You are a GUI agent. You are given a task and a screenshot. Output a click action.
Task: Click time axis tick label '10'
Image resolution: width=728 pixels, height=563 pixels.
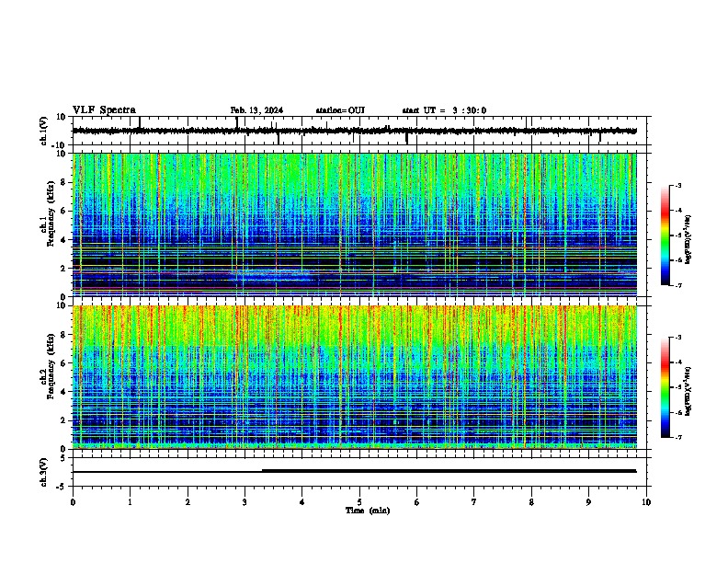point(646,502)
